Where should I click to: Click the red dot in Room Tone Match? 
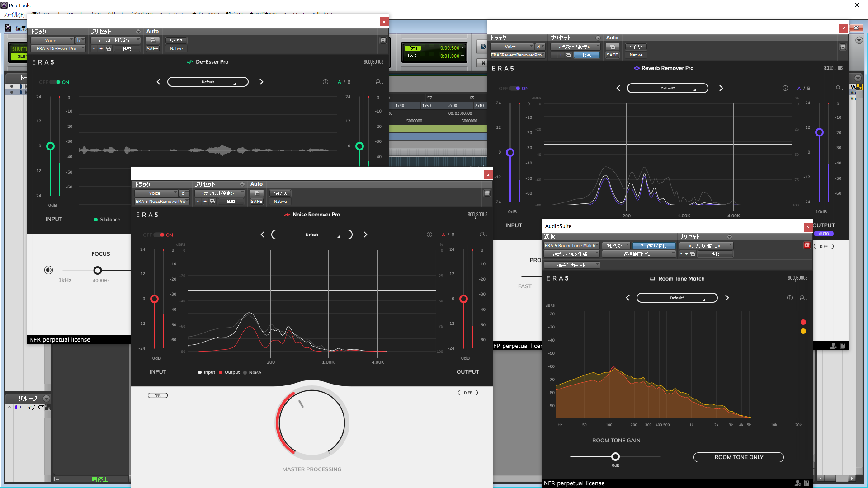pos(803,322)
